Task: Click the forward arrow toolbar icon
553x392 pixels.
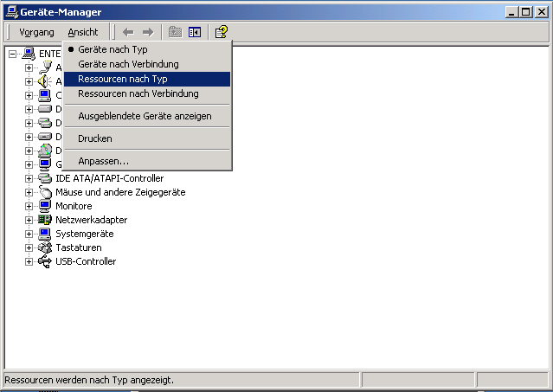Action: pyautogui.click(x=148, y=32)
